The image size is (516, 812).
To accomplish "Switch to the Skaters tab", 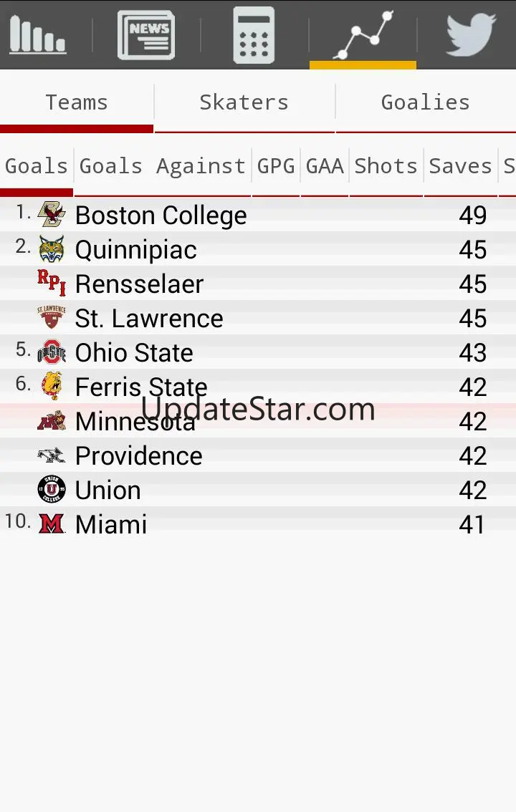I will 244,102.
